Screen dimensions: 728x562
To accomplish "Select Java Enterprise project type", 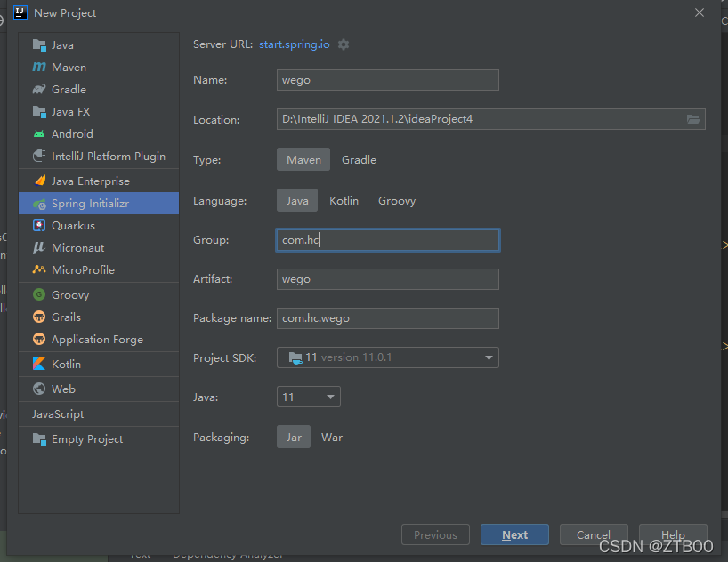I will pyautogui.click(x=99, y=181).
